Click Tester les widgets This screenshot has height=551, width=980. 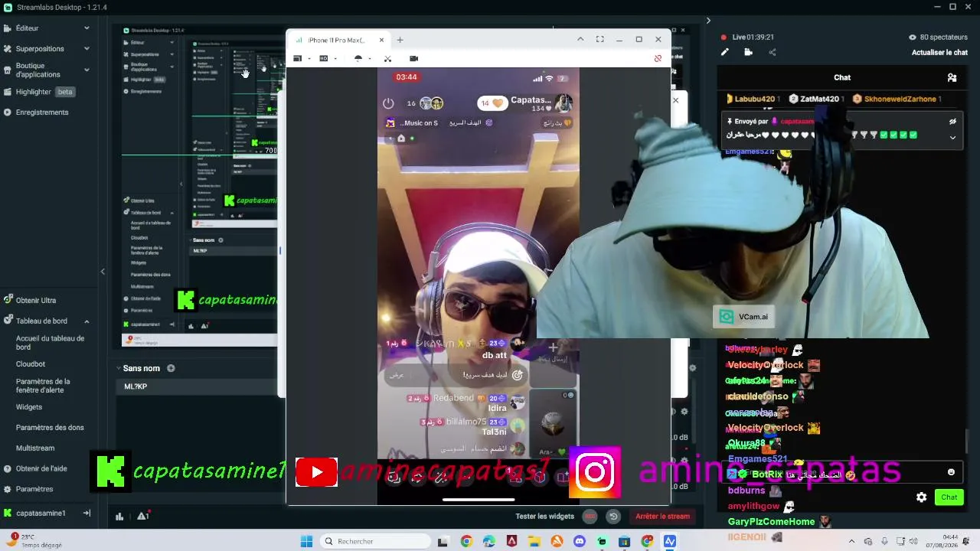pyautogui.click(x=545, y=517)
